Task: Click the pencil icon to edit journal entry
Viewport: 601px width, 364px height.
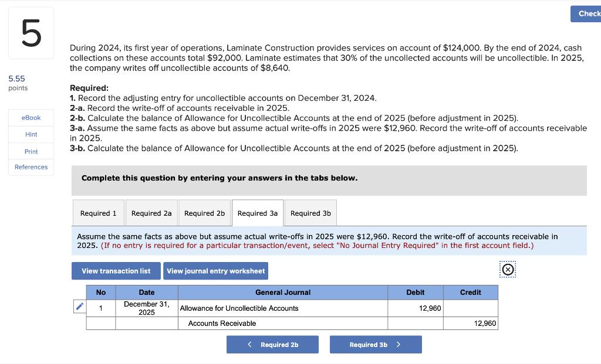Action: tap(79, 306)
